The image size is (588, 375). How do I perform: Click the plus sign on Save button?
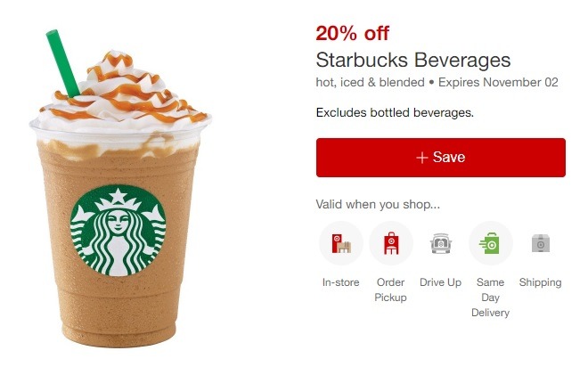[422, 158]
